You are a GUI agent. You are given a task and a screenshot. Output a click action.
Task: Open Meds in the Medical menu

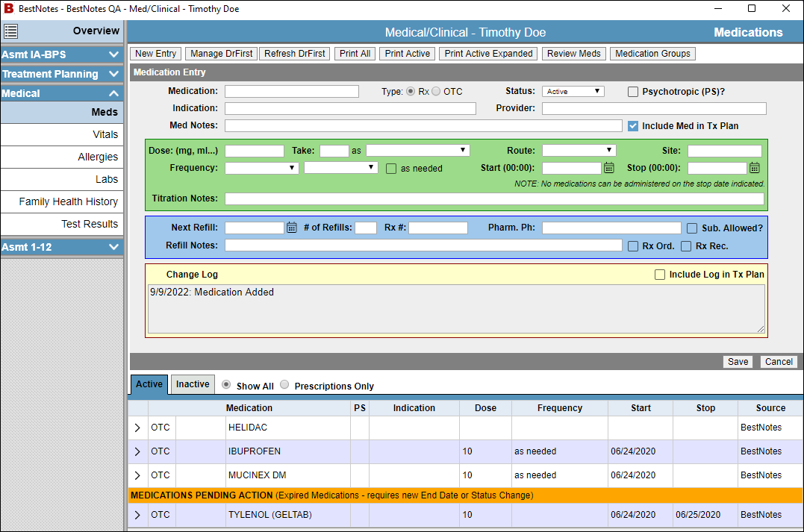(62, 112)
